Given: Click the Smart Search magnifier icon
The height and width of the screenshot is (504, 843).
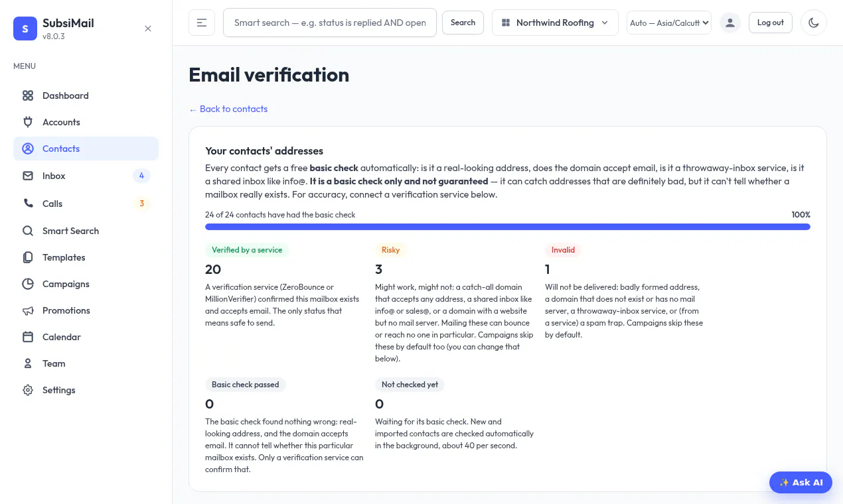Looking at the screenshot, I should pyautogui.click(x=28, y=231).
